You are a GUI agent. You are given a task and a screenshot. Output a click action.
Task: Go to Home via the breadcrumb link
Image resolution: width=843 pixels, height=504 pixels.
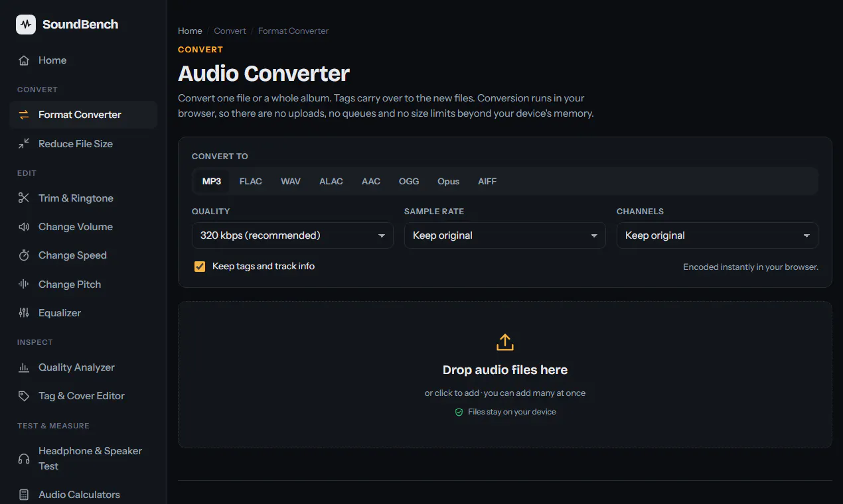190,31
